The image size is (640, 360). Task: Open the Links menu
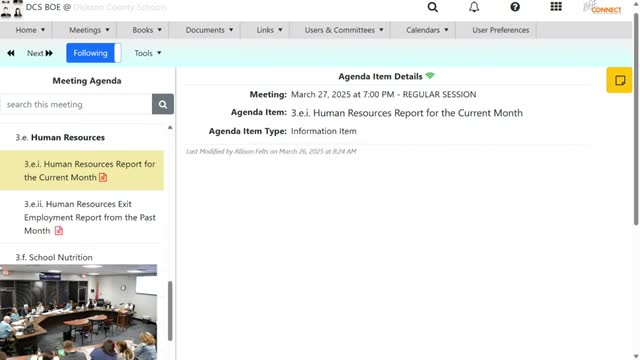[x=269, y=30]
